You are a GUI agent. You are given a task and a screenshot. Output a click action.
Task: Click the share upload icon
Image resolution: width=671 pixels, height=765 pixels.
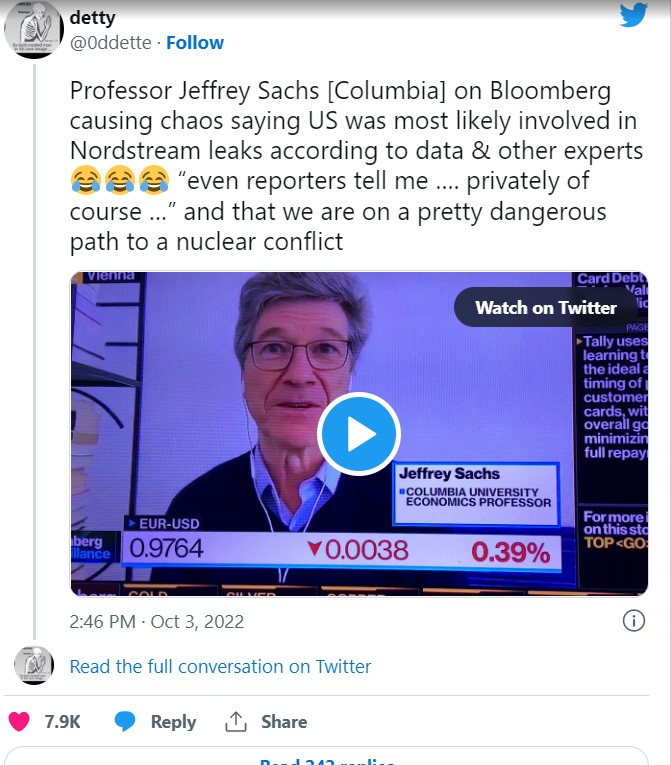click(236, 721)
